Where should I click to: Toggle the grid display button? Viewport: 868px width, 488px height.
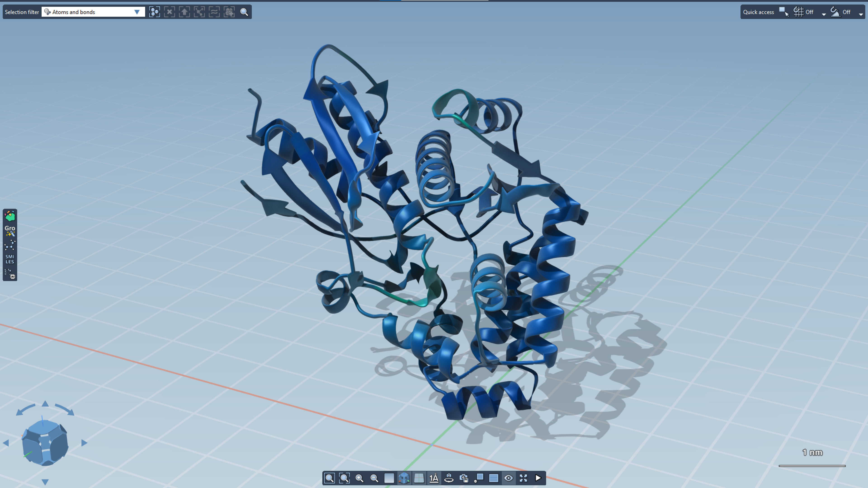(419, 478)
